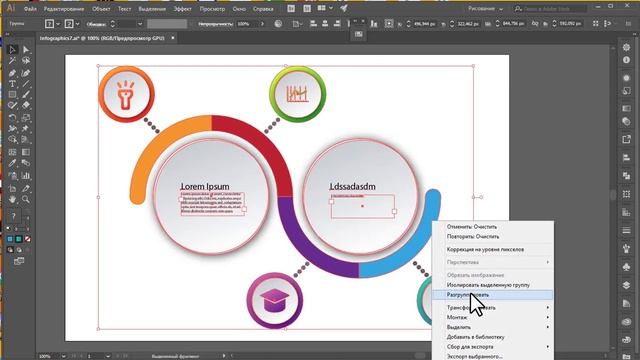Open the Layers panel icon
This screenshot has width=640, height=360.
[x=626, y=285]
